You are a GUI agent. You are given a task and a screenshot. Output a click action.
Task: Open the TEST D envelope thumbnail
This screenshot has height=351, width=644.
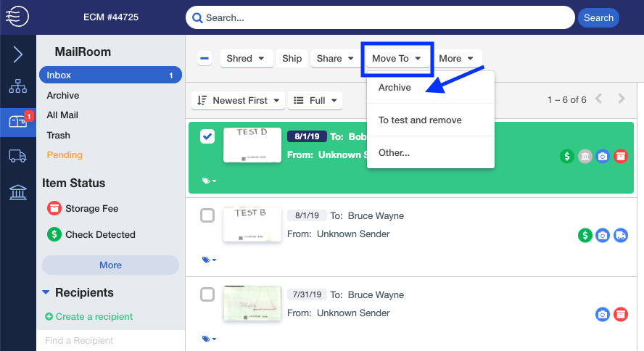pyautogui.click(x=252, y=145)
